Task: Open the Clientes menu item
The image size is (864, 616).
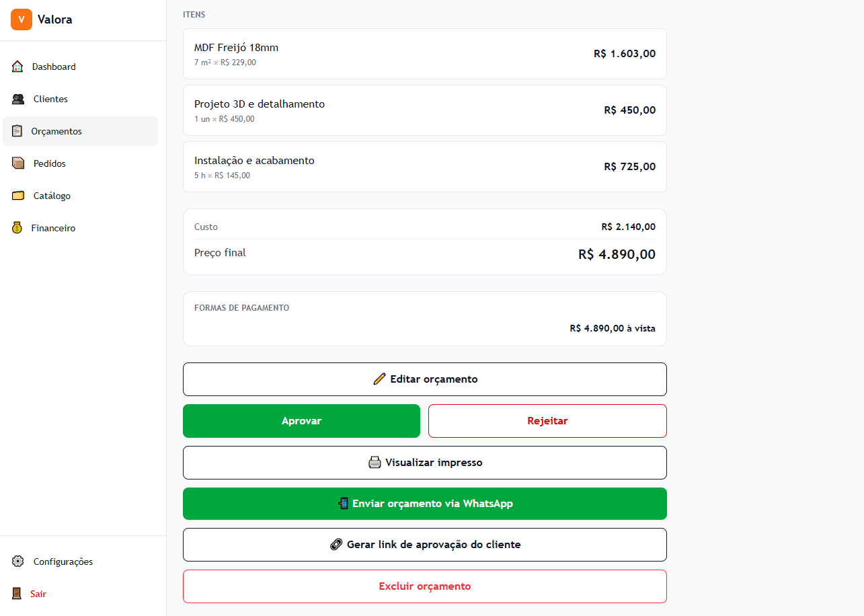Action: point(81,99)
